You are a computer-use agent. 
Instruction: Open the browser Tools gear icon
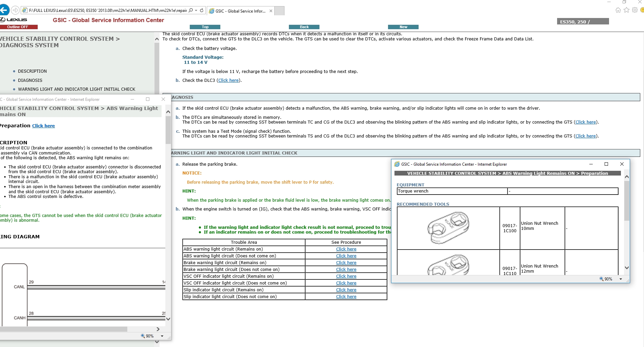pyautogui.click(x=635, y=10)
